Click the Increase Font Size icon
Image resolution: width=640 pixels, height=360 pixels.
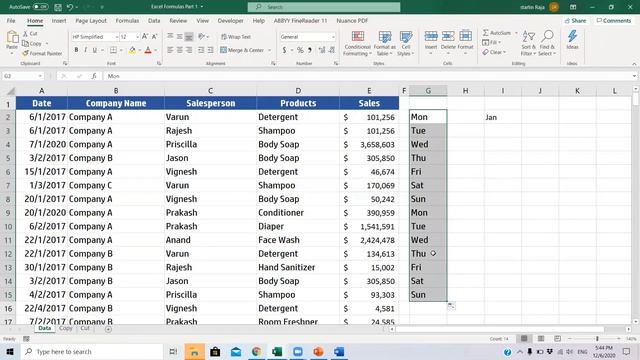[x=144, y=37]
